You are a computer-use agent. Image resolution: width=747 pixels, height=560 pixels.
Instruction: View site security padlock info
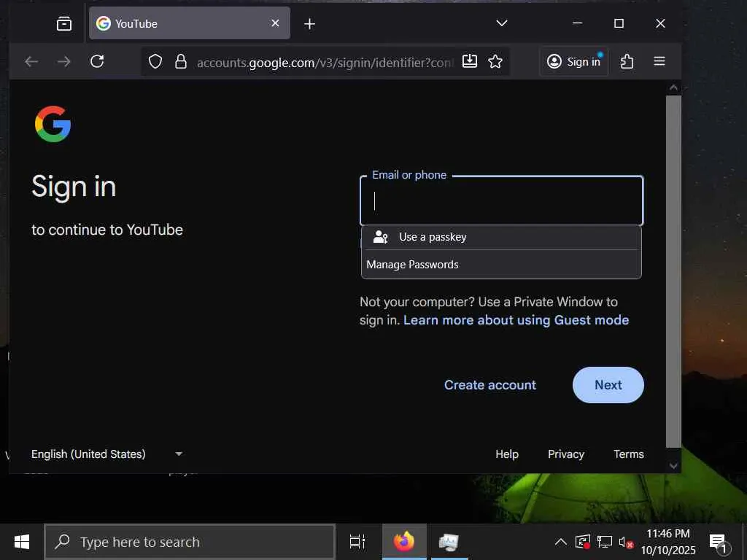coord(181,61)
